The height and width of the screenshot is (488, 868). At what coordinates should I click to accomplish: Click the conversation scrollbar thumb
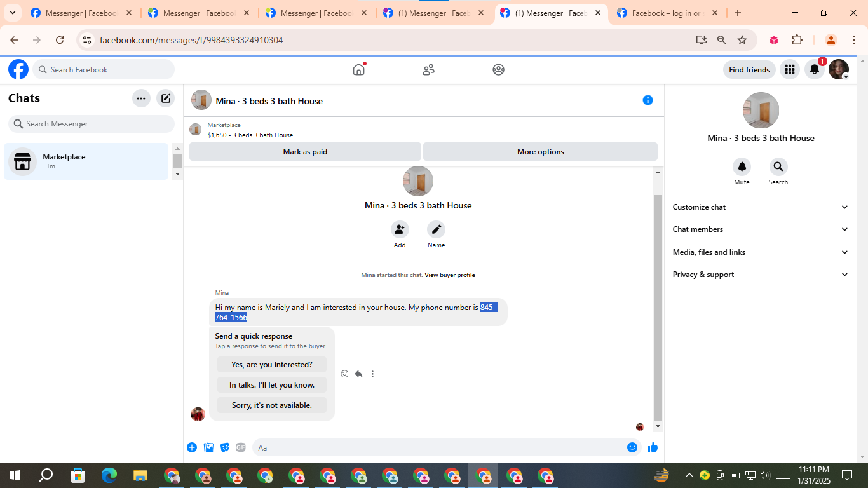658,308
